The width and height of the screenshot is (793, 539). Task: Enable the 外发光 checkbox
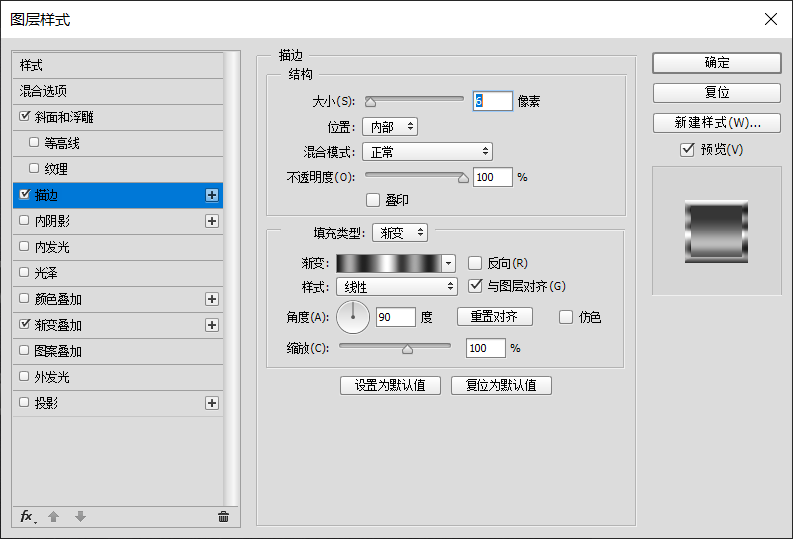tap(24, 376)
